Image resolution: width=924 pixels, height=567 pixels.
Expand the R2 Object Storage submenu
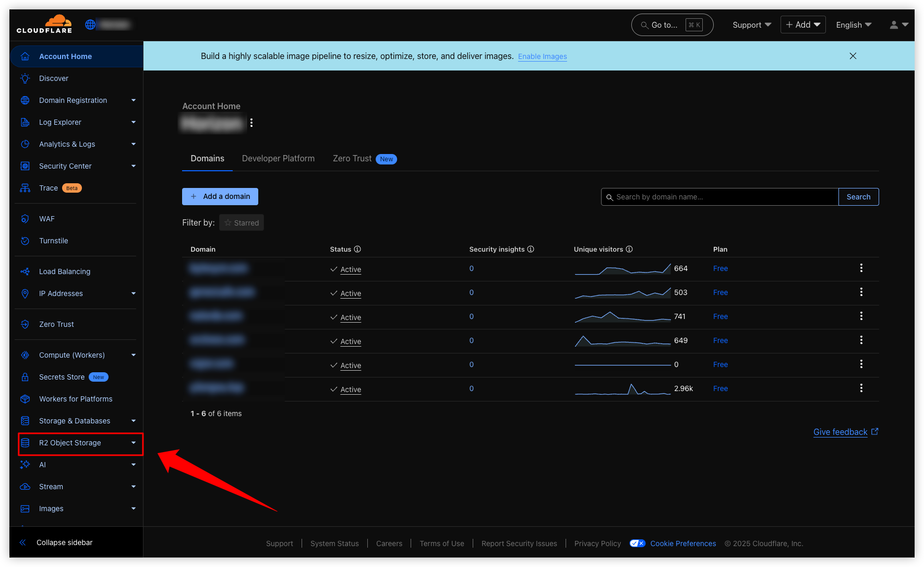(134, 443)
